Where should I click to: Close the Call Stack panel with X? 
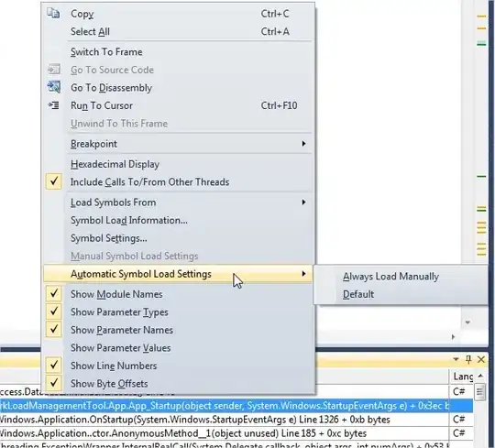[481, 359]
